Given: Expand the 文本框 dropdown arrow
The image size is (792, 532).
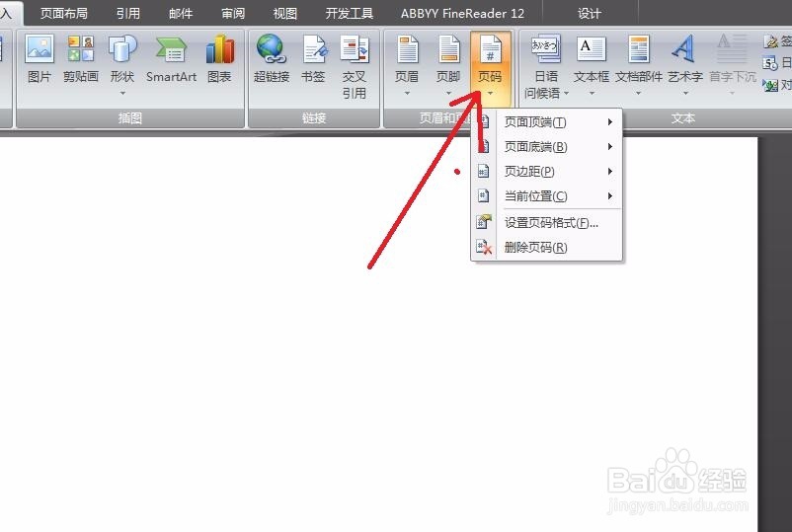Looking at the screenshot, I should (x=592, y=94).
